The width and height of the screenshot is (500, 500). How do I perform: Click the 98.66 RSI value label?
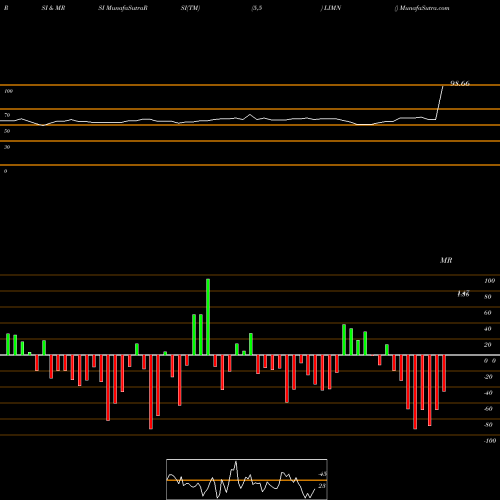click(460, 83)
